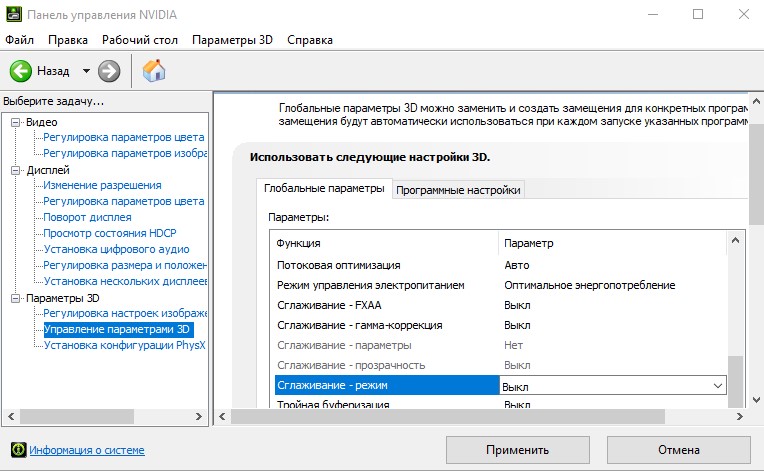Open Регулировка параметров цвета under Дисплей
Screen dimensions: 764x471
[124, 201]
